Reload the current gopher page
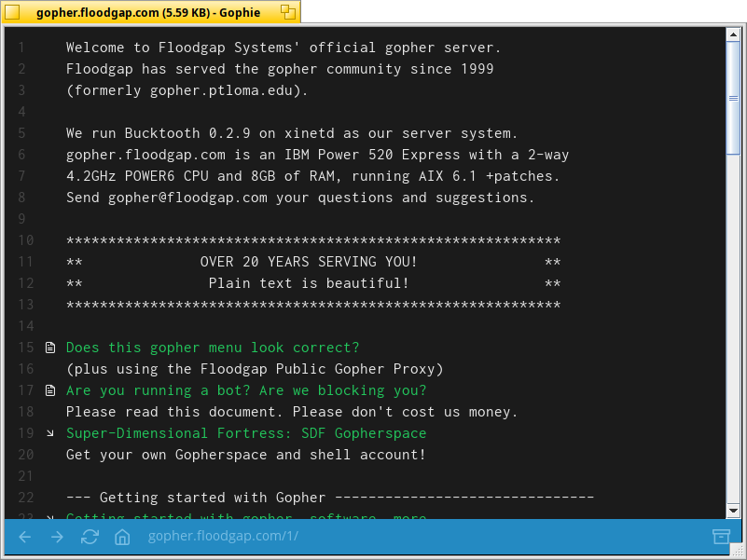The width and height of the screenshot is (747, 560). 90,537
